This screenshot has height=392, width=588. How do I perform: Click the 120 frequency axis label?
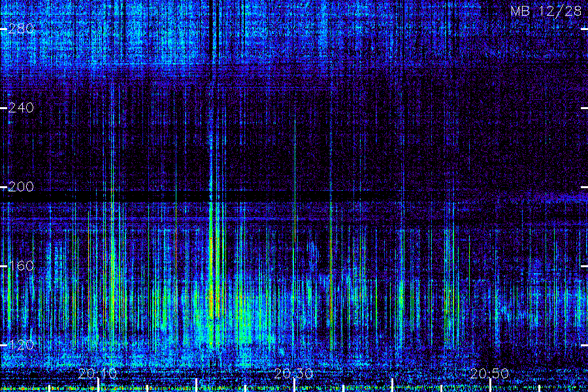(21, 345)
